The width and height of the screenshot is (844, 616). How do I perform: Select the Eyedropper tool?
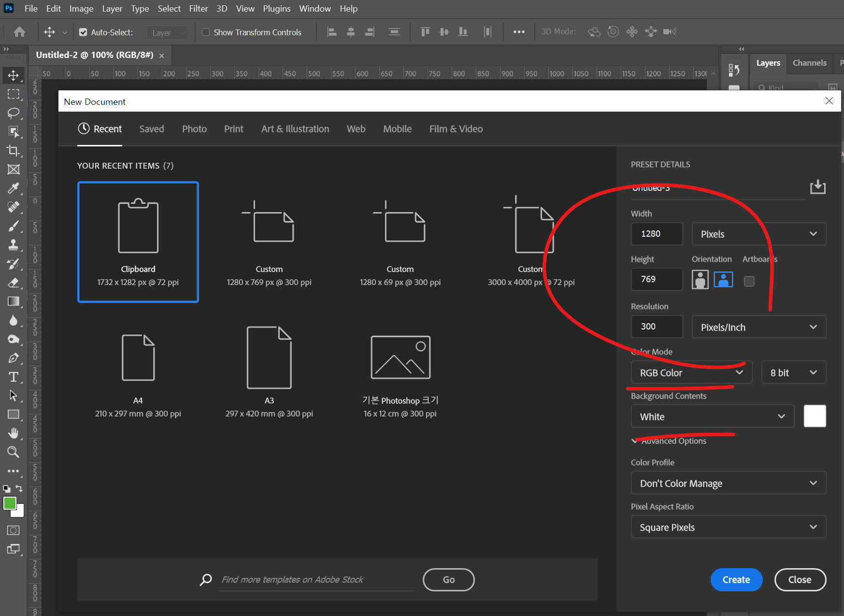coord(14,188)
